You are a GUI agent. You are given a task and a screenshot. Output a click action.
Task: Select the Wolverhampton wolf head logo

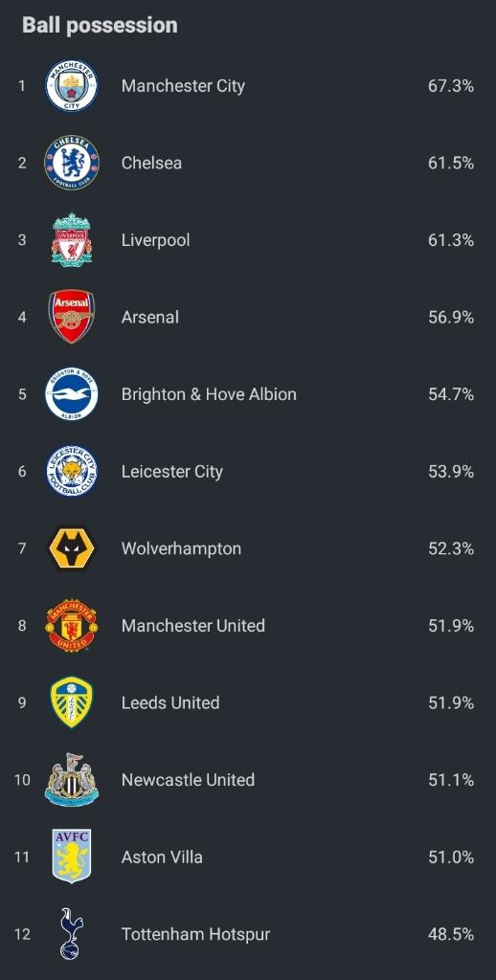[71, 548]
